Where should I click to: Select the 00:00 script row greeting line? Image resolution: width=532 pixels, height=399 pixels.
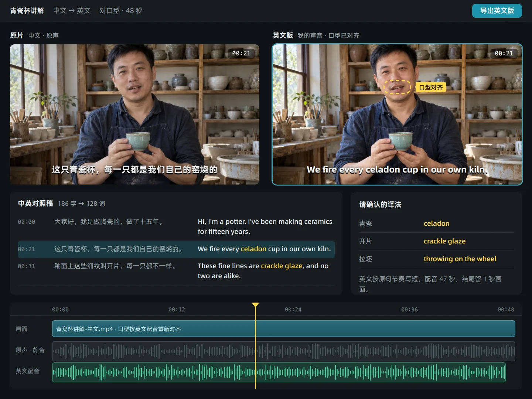[x=176, y=226]
